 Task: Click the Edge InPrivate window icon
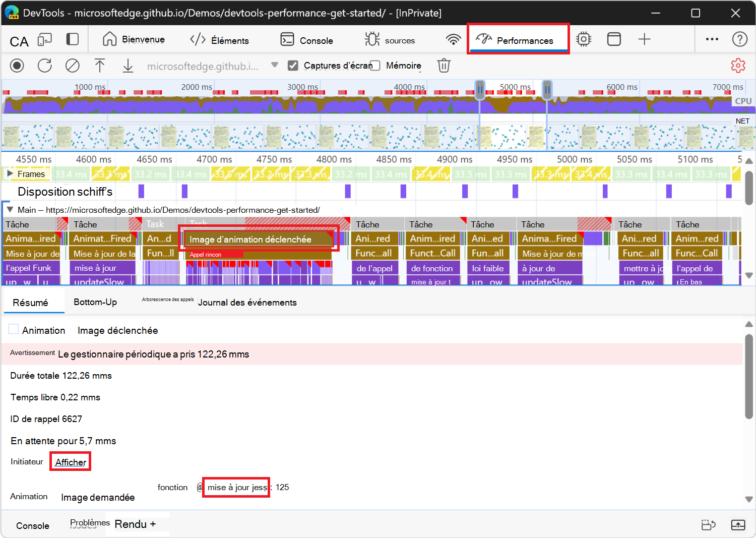(12, 13)
